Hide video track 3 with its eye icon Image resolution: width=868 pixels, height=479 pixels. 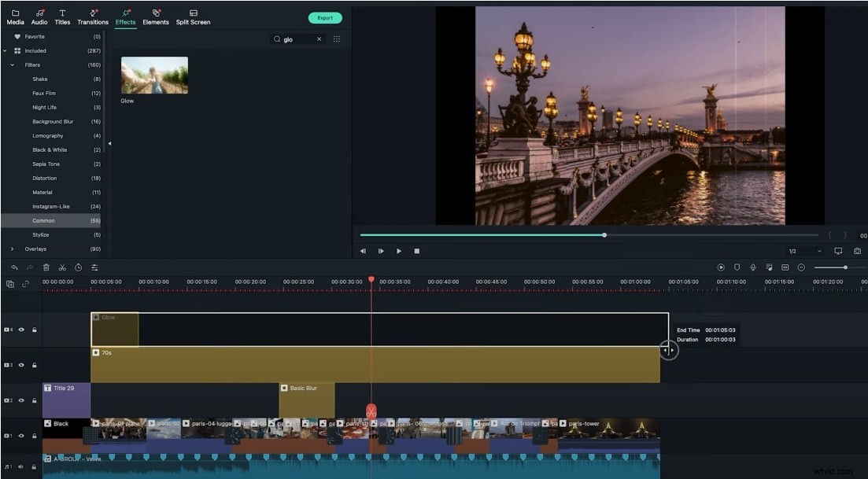[x=21, y=365]
